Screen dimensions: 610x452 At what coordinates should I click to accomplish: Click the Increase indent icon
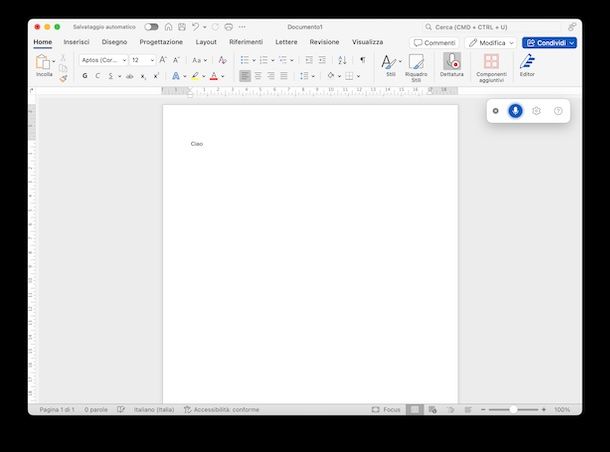coord(322,60)
